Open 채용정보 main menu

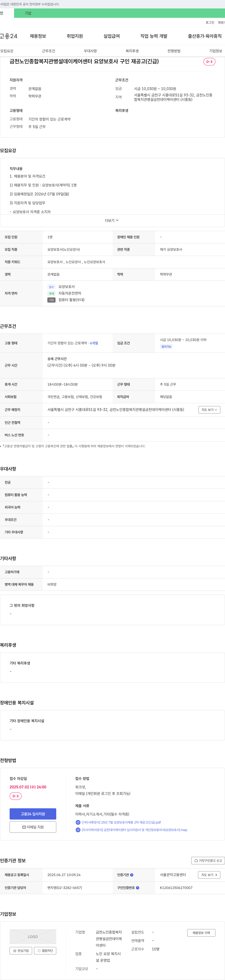38,36
